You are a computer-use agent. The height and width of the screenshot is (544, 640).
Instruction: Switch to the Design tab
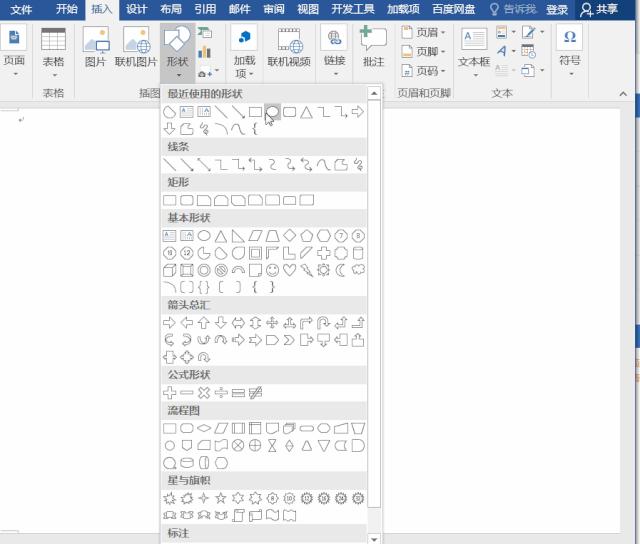(136, 9)
